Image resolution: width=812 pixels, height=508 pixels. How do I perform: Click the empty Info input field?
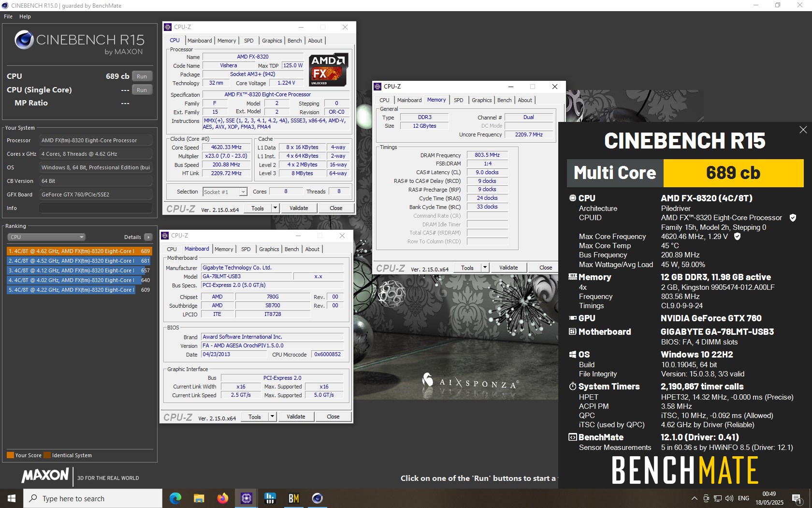click(x=96, y=208)
